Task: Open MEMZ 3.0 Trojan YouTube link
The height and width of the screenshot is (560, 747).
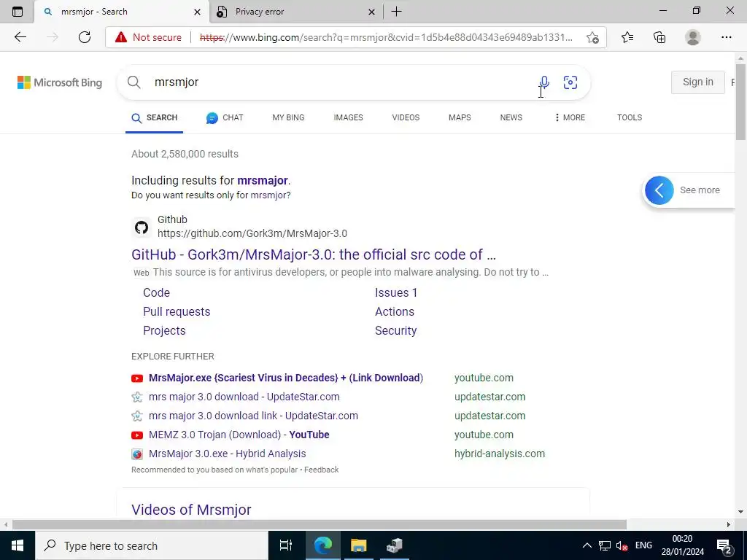Action: coord(239,435)
